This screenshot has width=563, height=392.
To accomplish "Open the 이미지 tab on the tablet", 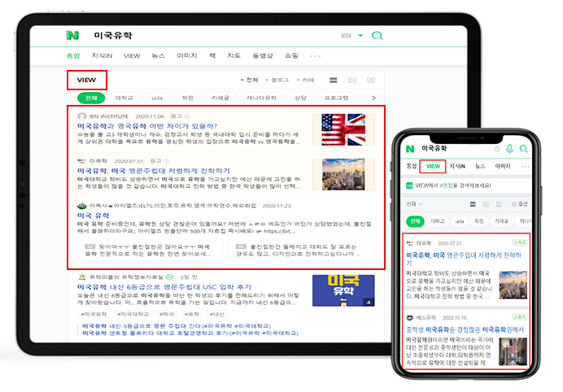I will (187, 55).
